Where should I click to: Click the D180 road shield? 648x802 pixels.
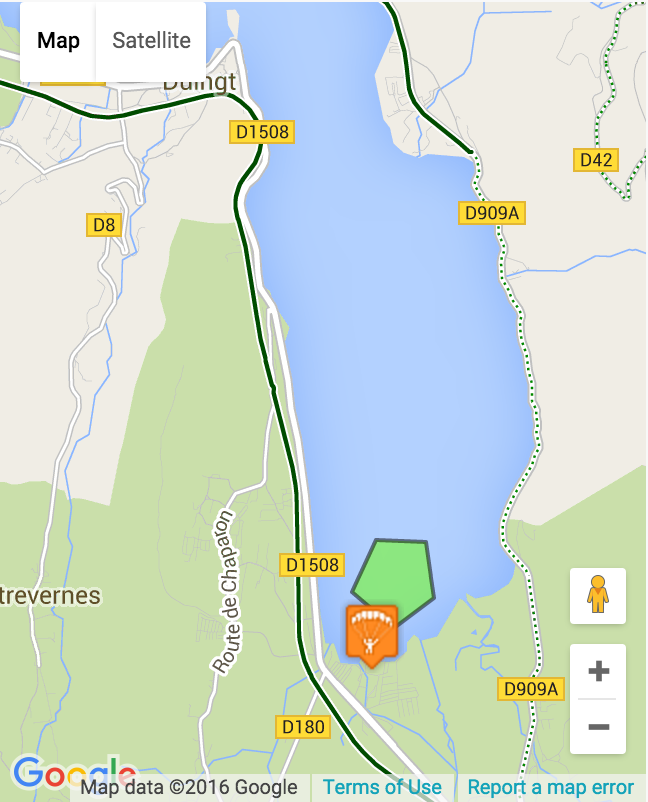[x=303, y=727]
